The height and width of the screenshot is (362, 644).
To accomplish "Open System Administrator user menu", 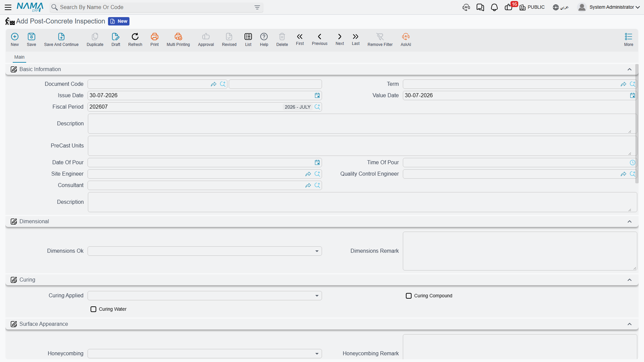I will coord(608,7).
